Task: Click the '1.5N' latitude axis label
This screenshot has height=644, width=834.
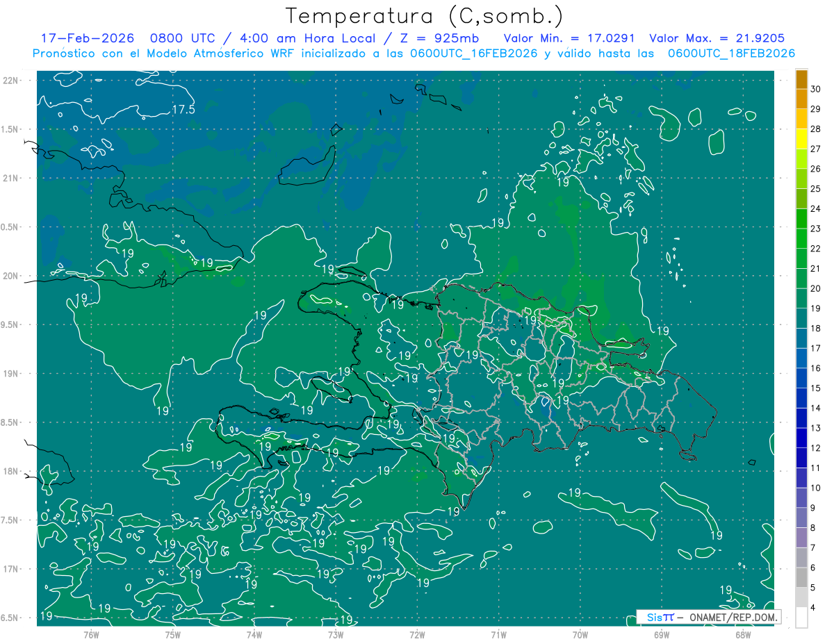Action: 10,129
